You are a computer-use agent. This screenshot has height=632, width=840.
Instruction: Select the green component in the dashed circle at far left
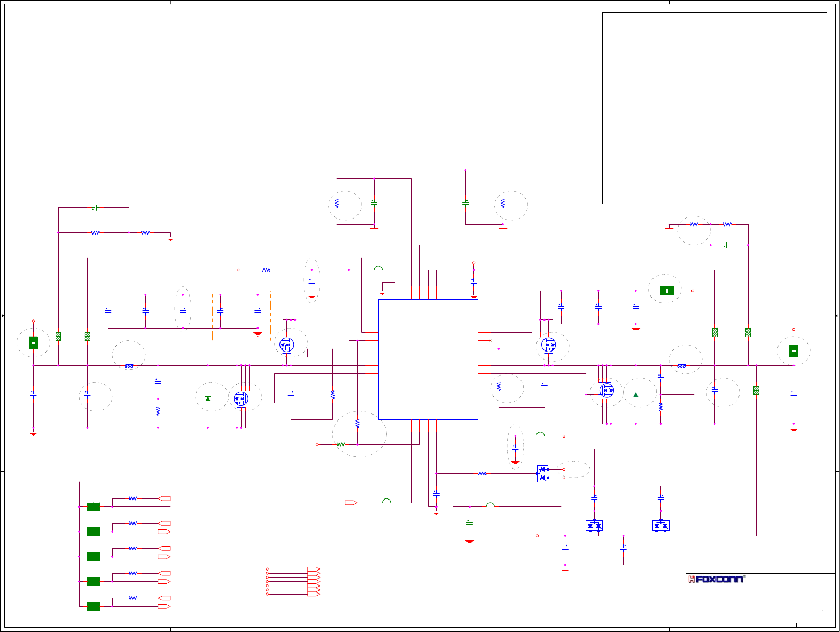[33, 343]
